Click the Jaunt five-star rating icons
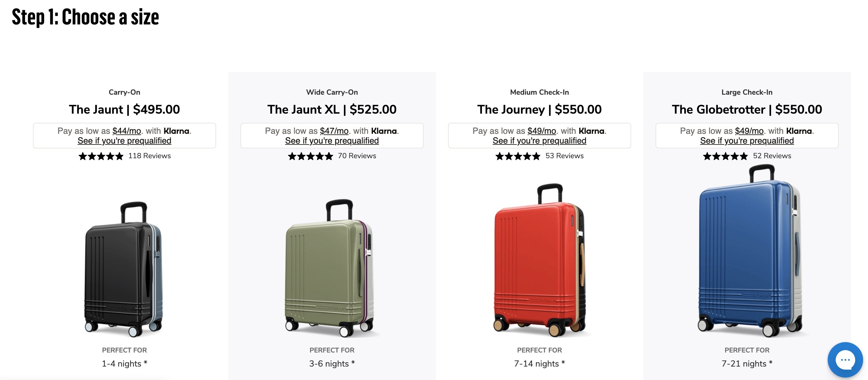The image size is (868, 380). [x=101, y=156]
